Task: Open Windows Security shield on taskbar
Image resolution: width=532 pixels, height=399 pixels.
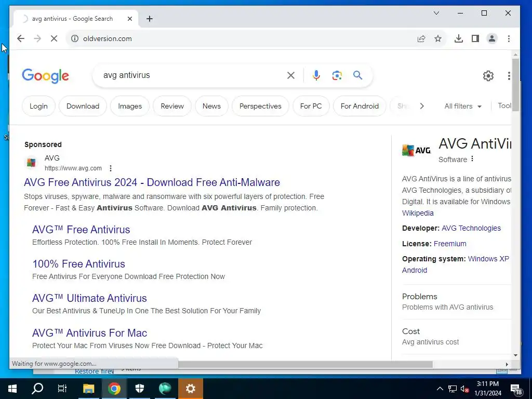Action: point(140,389)
